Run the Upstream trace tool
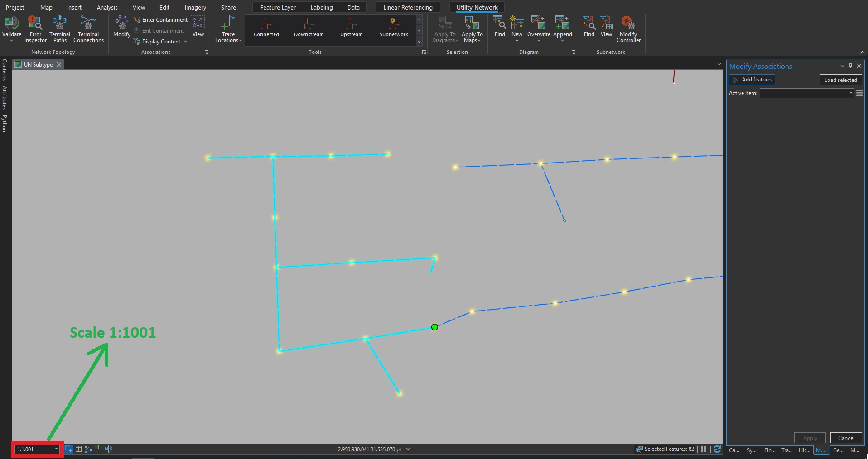 [351, 28]
